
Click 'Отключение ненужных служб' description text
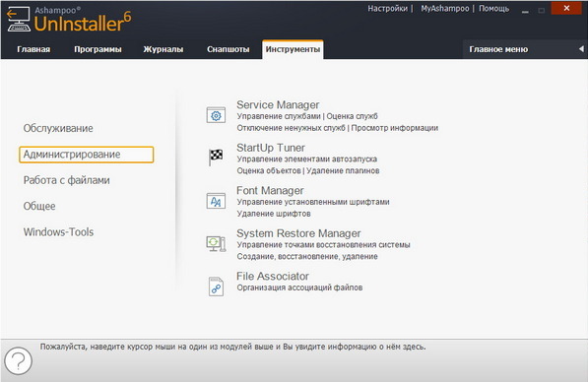[x=291, y=128]
